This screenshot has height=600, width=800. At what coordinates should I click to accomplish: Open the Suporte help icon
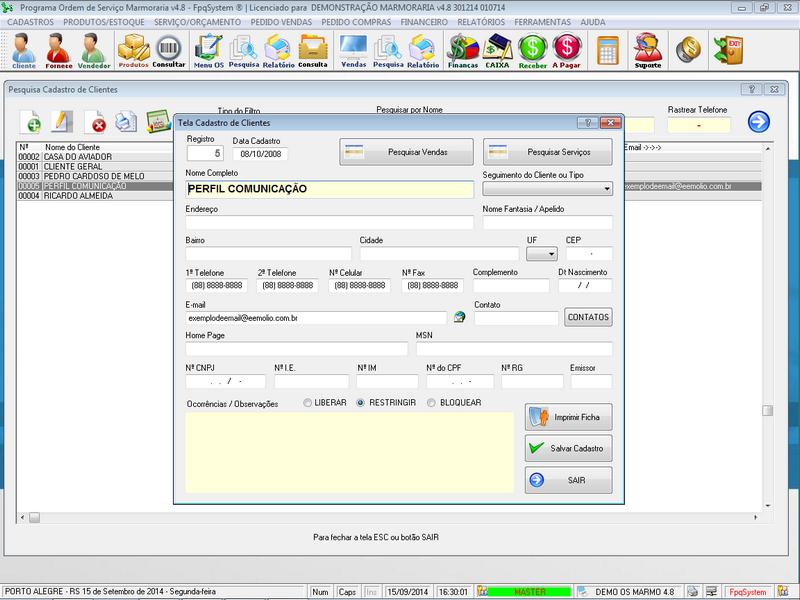click(648, 50)
